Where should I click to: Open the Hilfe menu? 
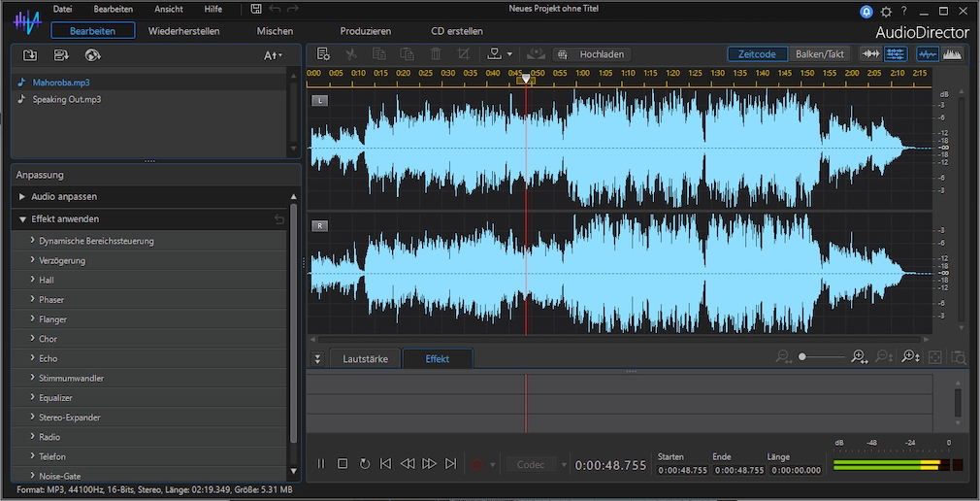point(213,10)
